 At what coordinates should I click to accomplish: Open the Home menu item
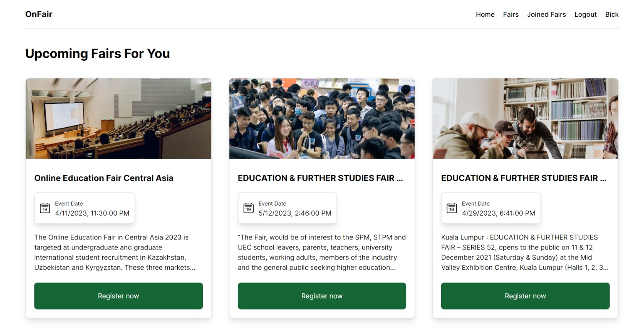point(485,14)
